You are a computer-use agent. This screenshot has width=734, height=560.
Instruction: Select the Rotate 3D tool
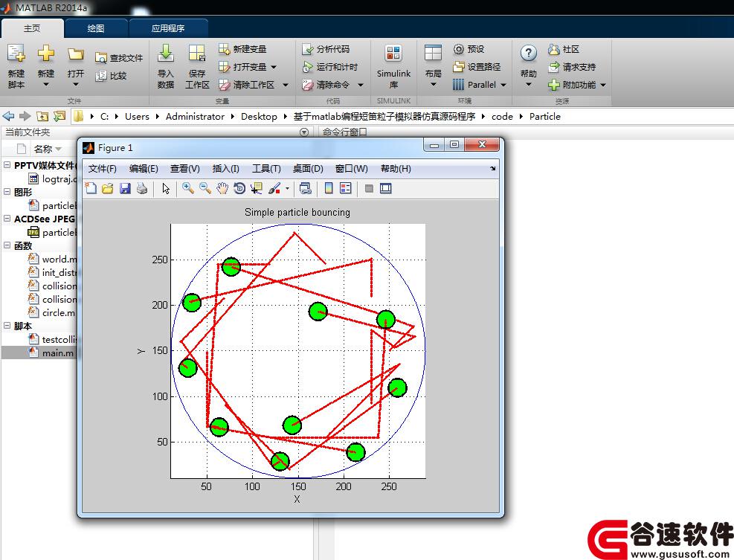(x=239, y=188)
